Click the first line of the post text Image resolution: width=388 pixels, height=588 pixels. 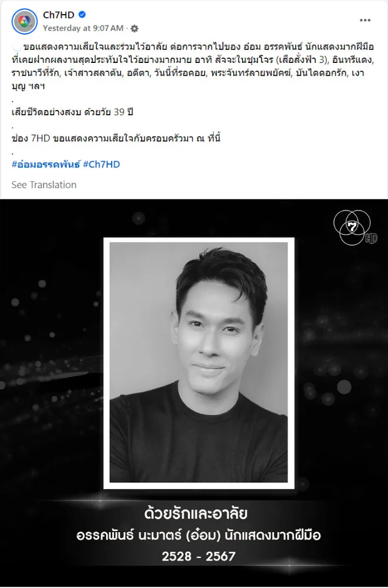(198, 47)
